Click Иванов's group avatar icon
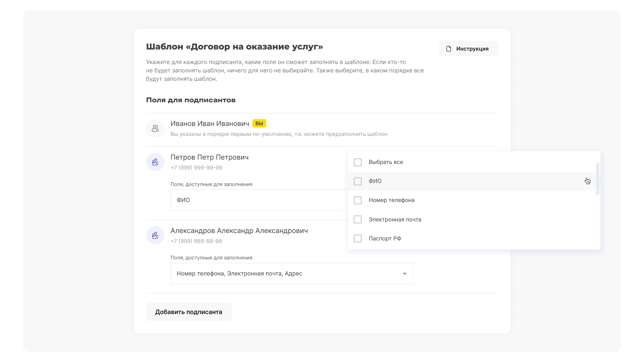 pos(155,128)
